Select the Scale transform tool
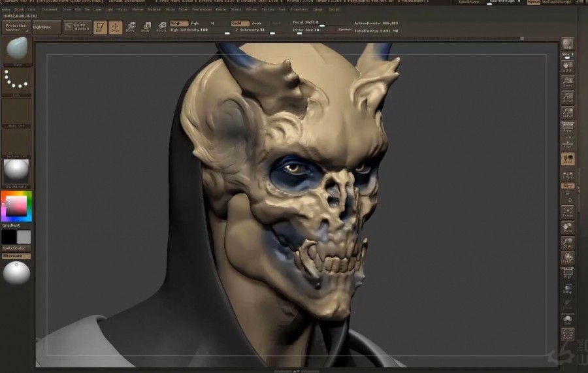This screenshot has height=373, width=588. 146,27
